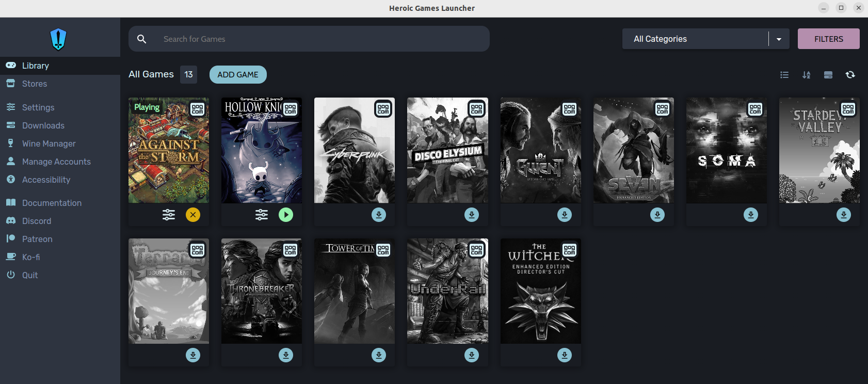Install Thronebreaker using its download icon
This screenshot has width=868, height=384.
[286, 355]
